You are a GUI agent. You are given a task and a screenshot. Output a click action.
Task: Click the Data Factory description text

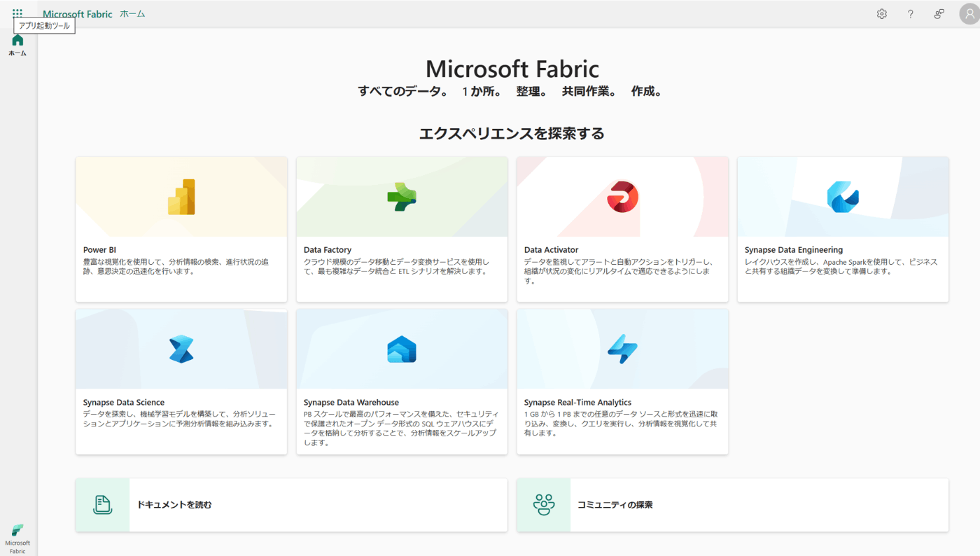point(396,267)
